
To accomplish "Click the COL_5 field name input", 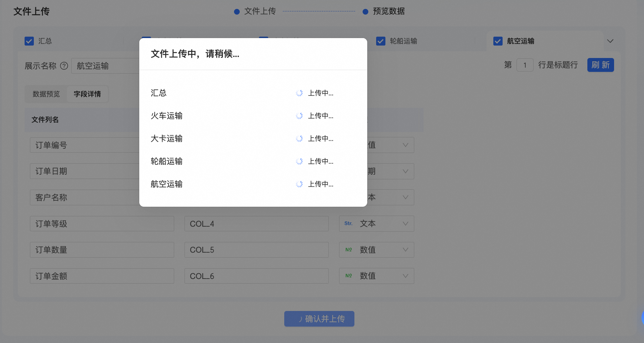I will pyautogui.click(x=256, y=250).
